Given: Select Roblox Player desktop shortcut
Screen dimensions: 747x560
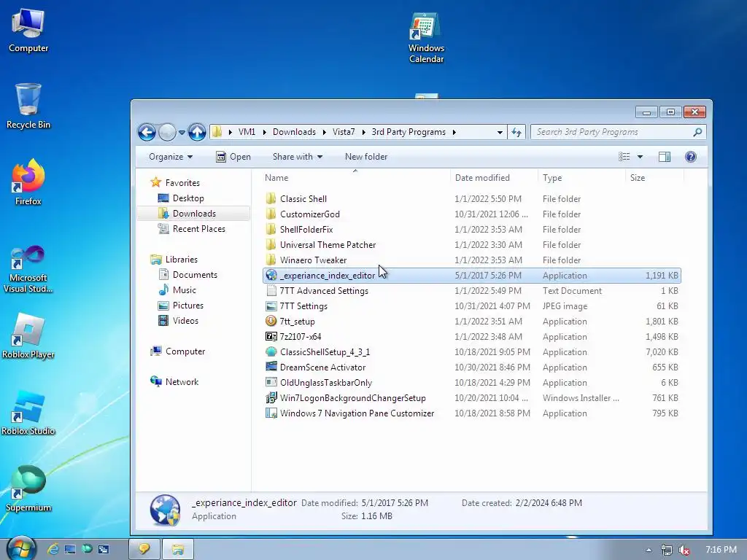Looking at the screenshot, I should 28,335.
